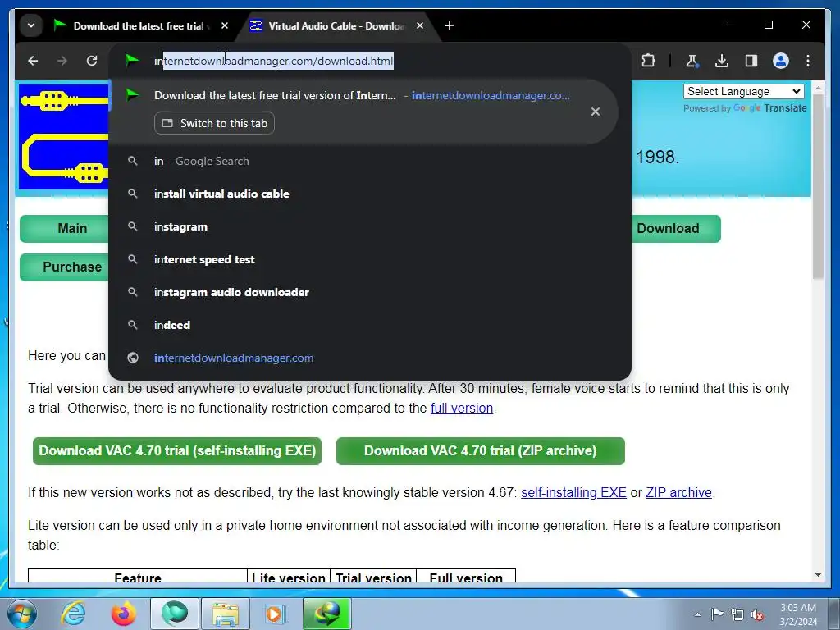Download VAC 4.70 trial ZIP archive
Image resolution: width=840 pixels, height=630 pixels.
point(481,451)
